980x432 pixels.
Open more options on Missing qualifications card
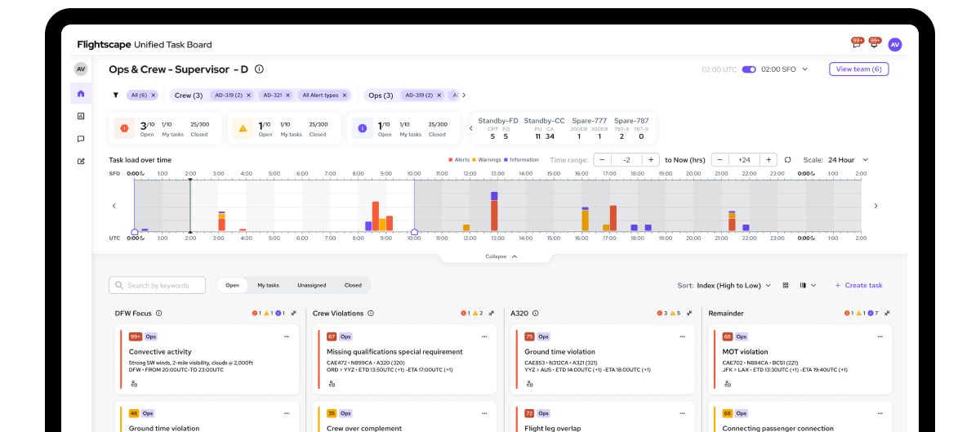point(484,336)
